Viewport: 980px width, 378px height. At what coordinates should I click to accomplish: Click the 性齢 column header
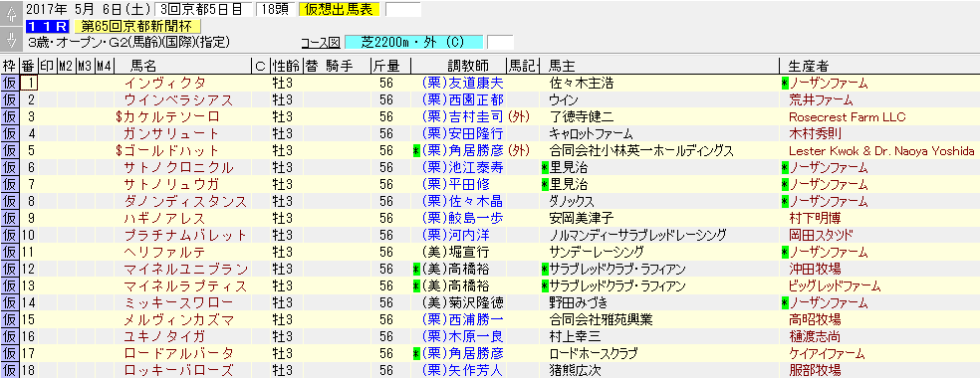pyautogui.click(x=286, y=66)
